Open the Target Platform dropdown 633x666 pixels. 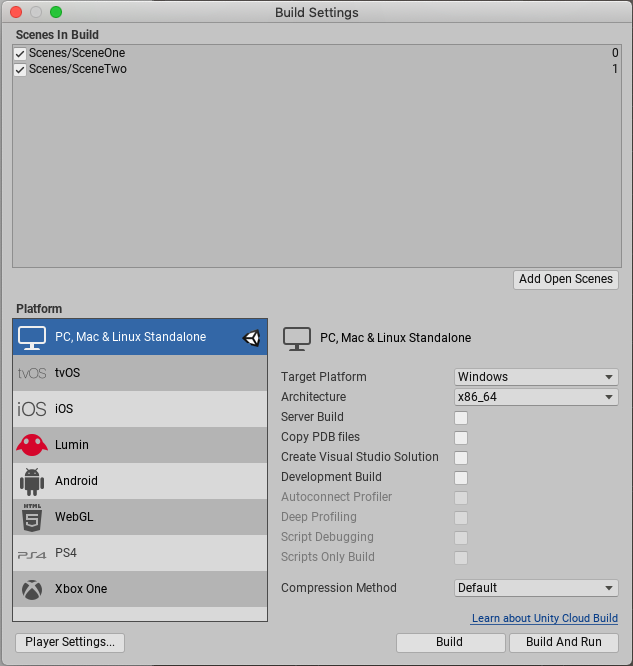pyautogui.click(x=536, y=377)
